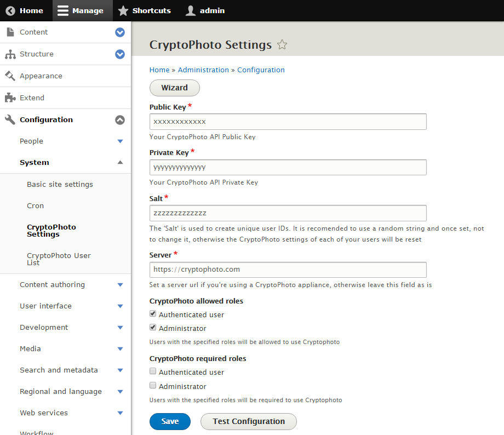This screenshot has height=435, width=504.
Task: Uncheck allowed role Authenticated user
Action: [x=153, y=314]
